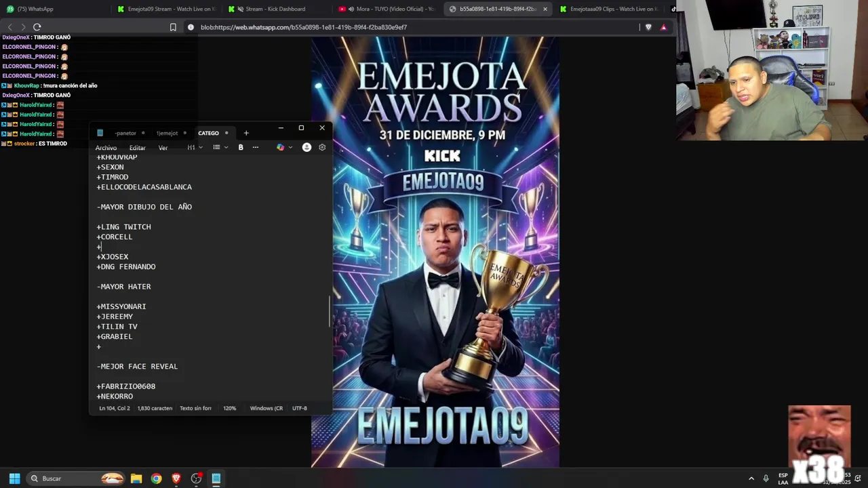Open the Ver menu

[x=163, y=148]
